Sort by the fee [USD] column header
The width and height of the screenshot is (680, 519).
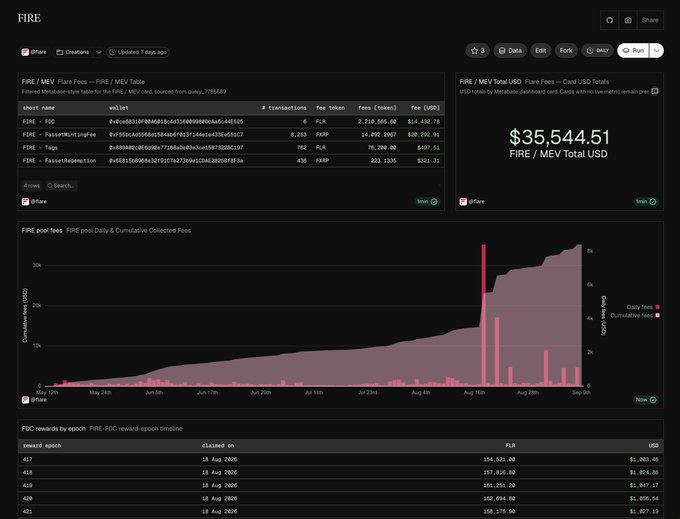pyautogui.click(x=425, y=108)
